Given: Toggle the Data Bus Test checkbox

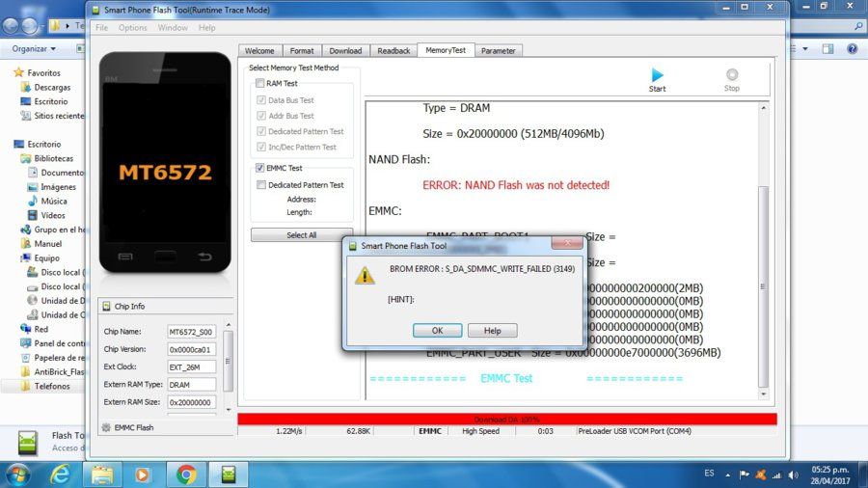Looking at the screenshot, I should tap(261, 100).
